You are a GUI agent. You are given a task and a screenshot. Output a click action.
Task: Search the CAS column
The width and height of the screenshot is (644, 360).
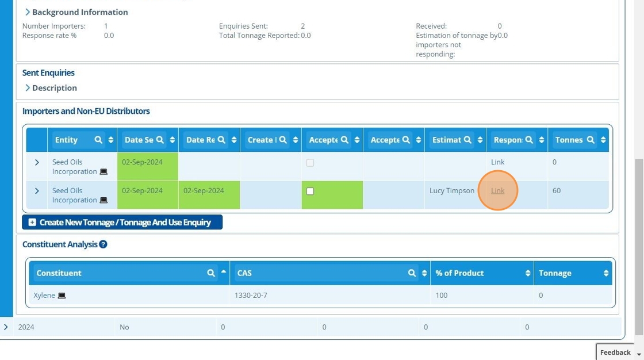(x=412, y=273)
